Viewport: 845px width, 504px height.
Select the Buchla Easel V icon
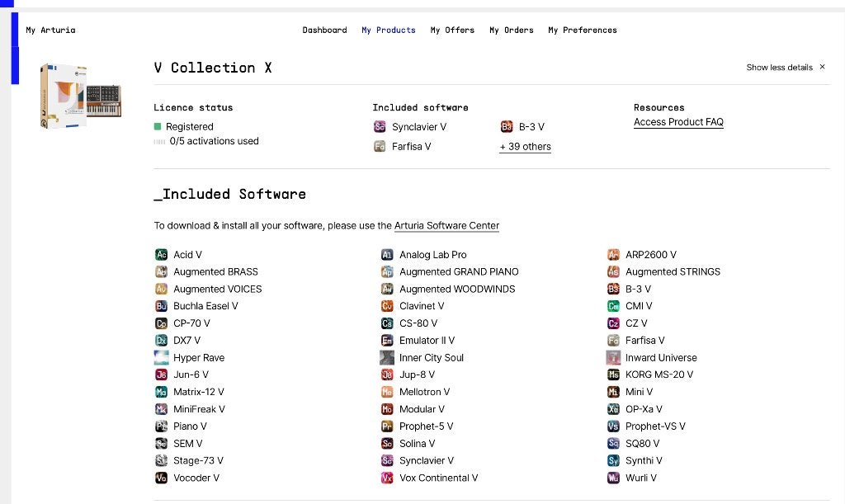tap(161, 306)
